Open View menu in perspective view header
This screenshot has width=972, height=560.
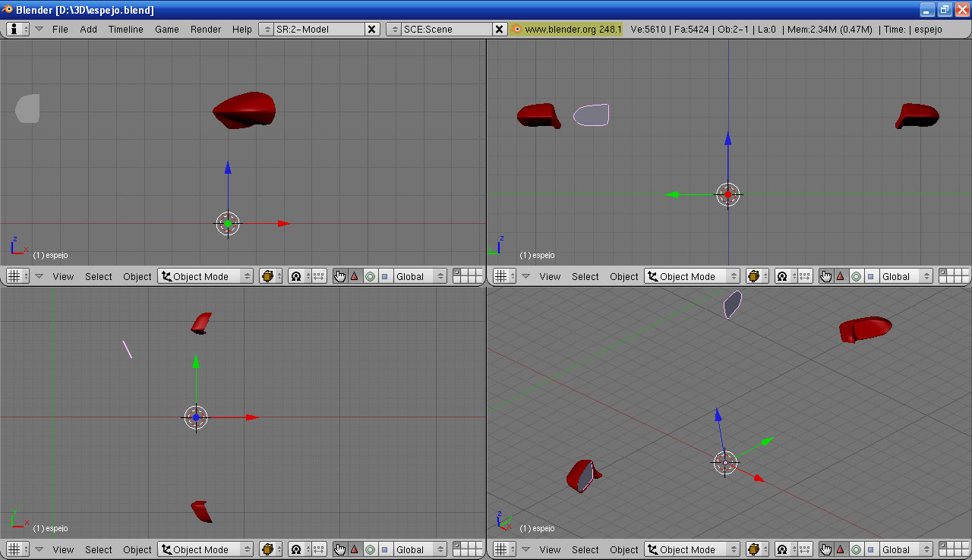point(550,549)
